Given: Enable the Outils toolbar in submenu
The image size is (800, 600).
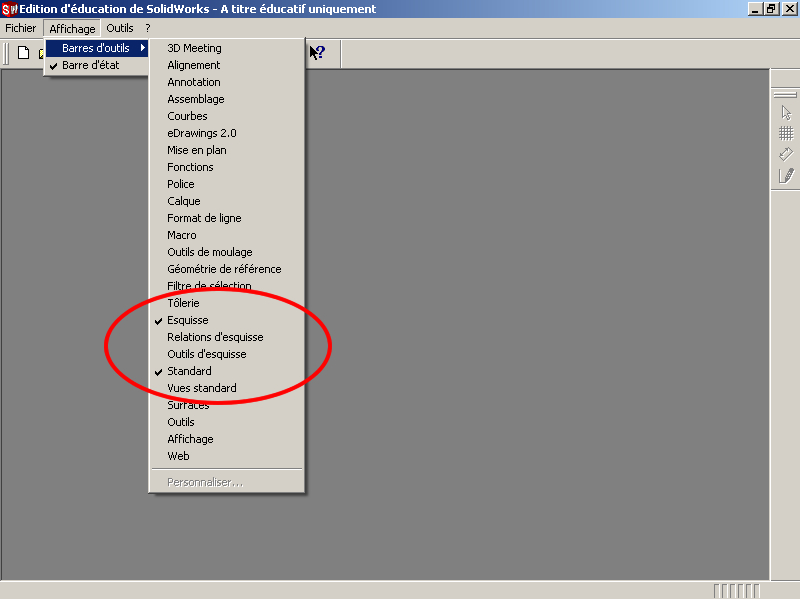Looking at the screenshot, I should point(227,422).
